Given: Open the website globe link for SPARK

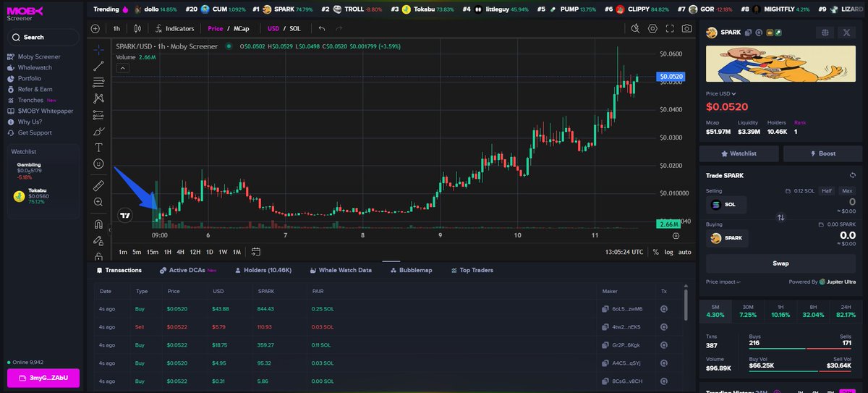Looking at the screenshot, I should 825,33.
